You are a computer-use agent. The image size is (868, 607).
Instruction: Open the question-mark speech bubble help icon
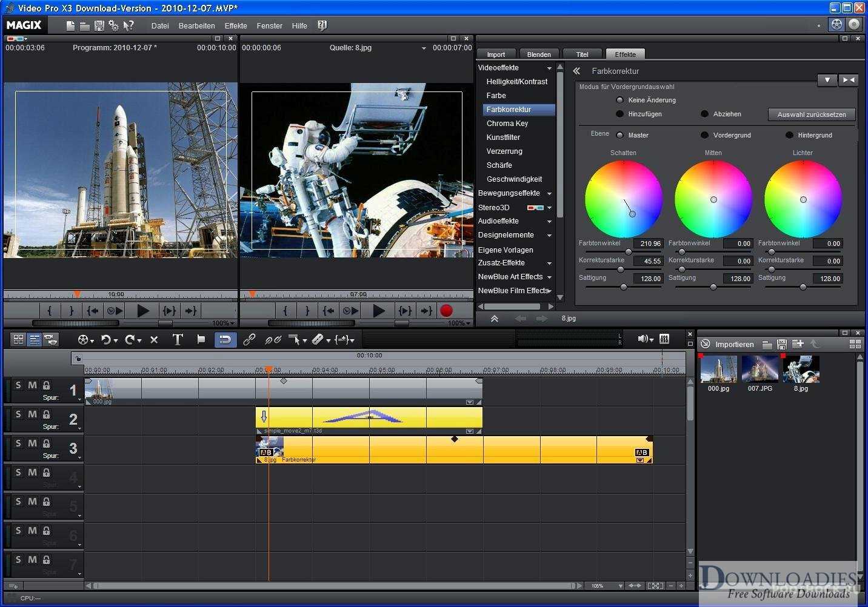click(x=322, y=25)
